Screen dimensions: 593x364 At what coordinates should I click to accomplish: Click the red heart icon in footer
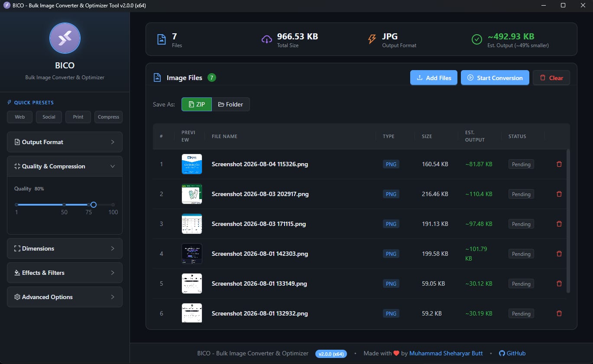tap(396, 353)
